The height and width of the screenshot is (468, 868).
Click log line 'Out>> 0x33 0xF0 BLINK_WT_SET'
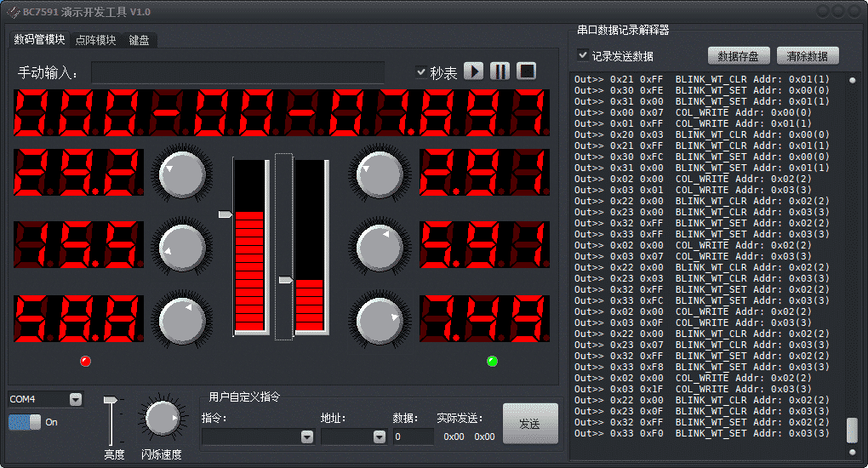pyautogui.click(x=702, y=434)
